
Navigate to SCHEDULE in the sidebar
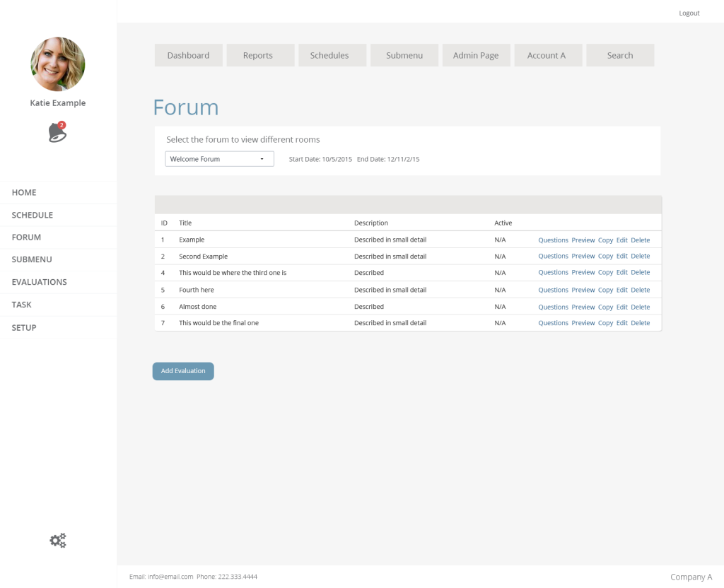coord(33,215)
